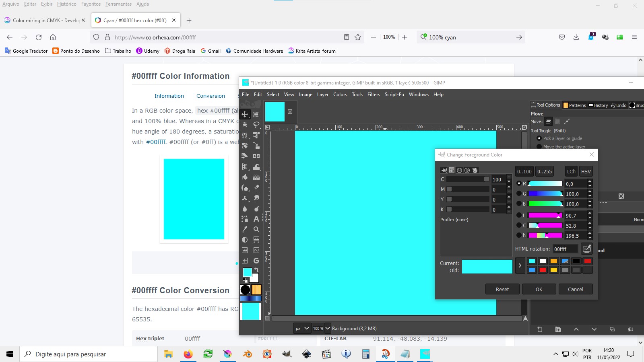Select the L channel radio button
This screenshot has width=644, height=362.
tap(519, 216)
